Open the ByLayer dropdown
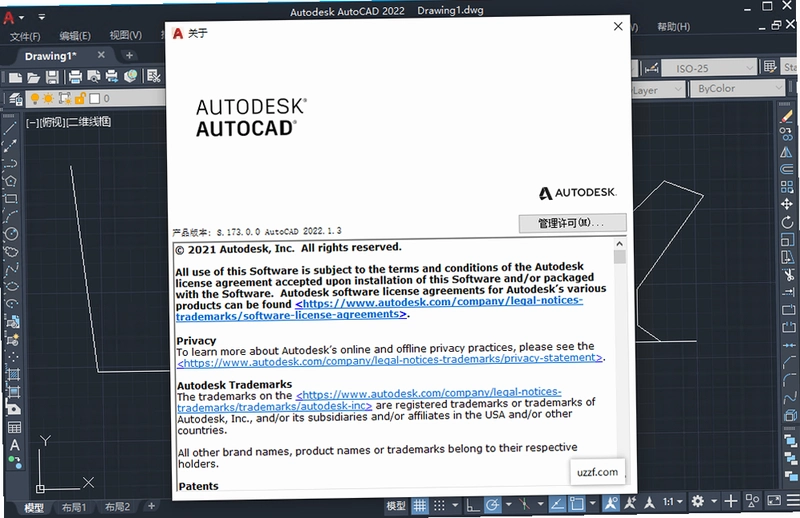 click(x=658, y=90)
